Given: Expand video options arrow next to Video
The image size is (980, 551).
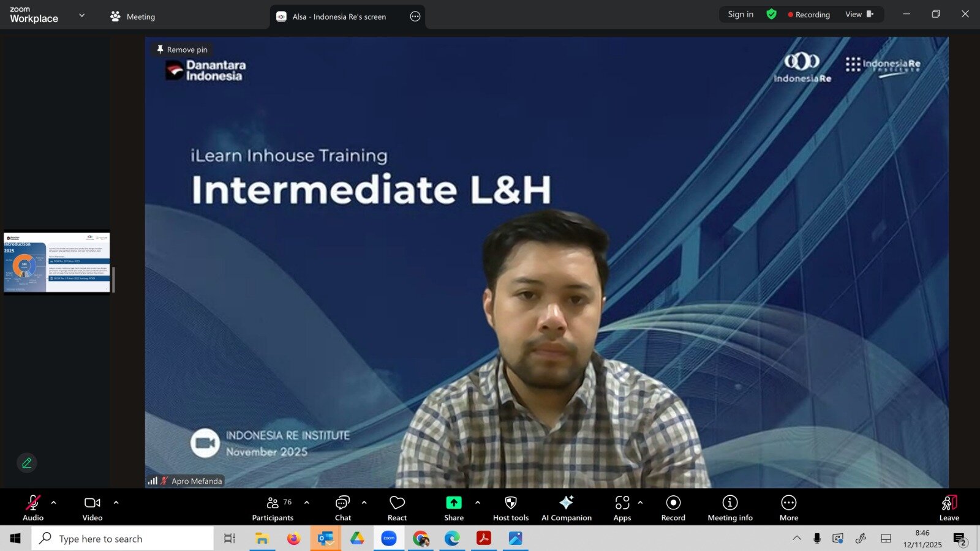Looking at the screenshot, I should pos(116,503).
